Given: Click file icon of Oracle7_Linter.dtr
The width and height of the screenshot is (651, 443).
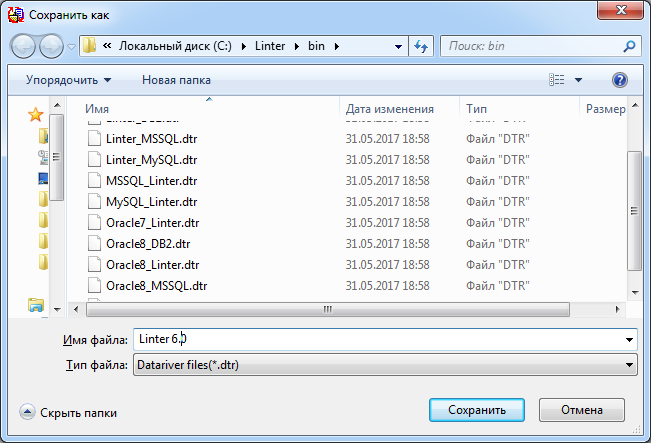Looking at the screenshot, I should click(94, 223).
